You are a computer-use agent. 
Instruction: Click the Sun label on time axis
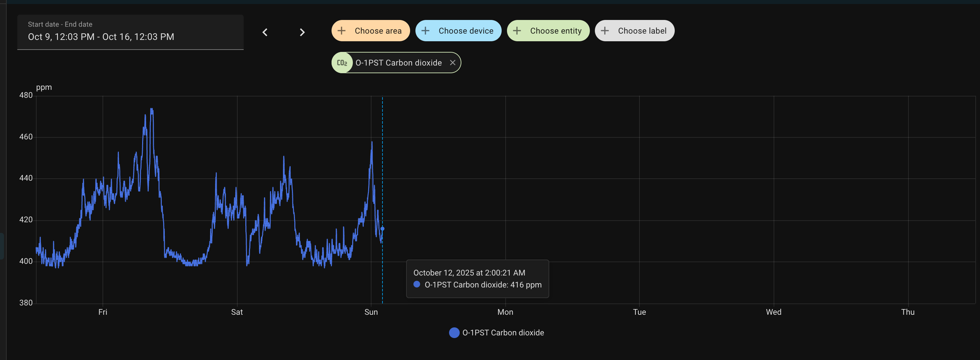pos(371,312)
